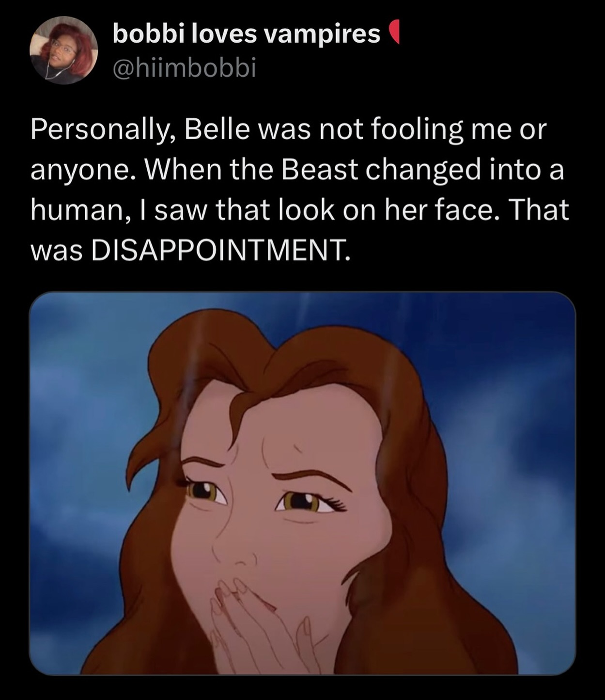Open bobbi's profile avatar picture

pos(64,50)
